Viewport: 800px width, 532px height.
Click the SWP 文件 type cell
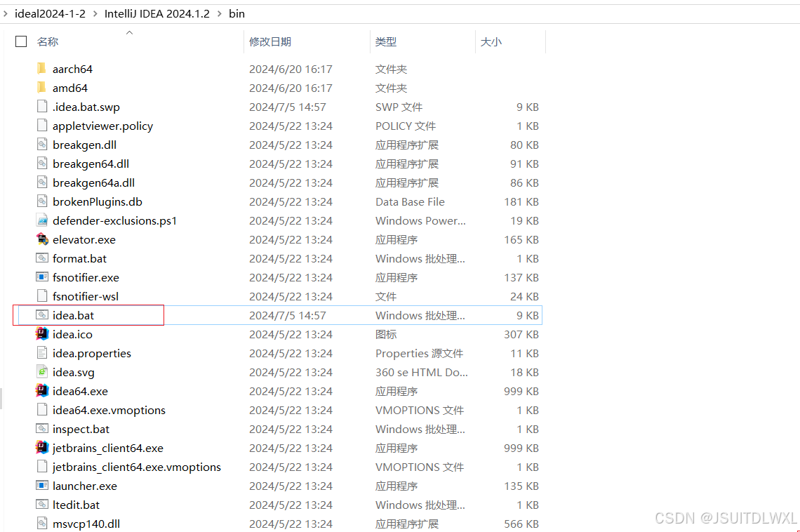pos(399,107)
